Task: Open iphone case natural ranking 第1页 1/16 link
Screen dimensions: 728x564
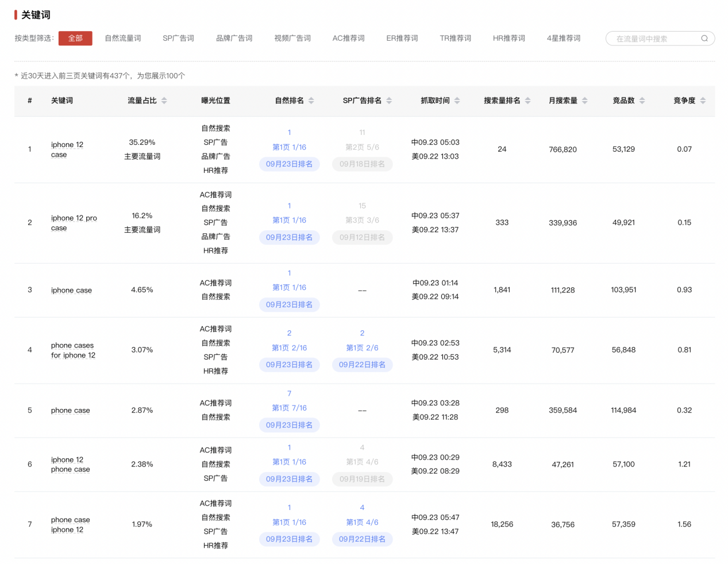Action: point(289,287)
